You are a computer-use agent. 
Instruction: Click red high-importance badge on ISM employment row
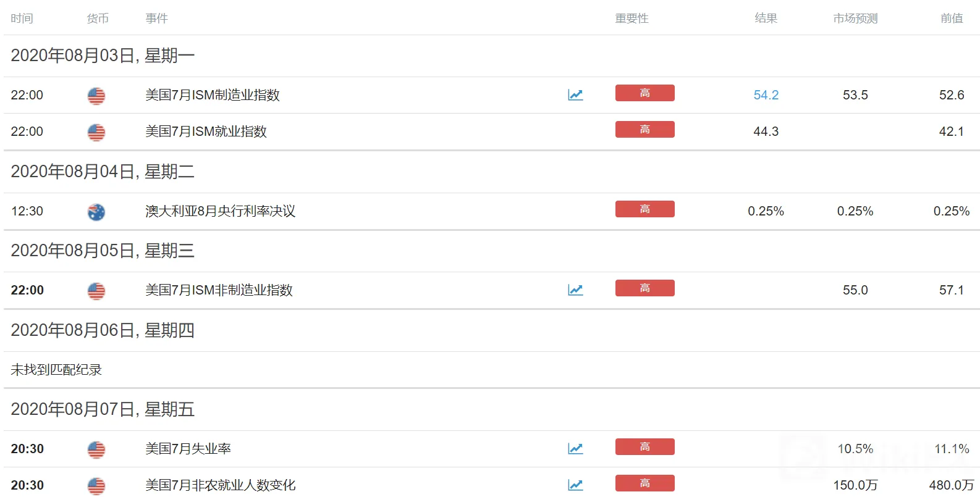(x=644, y=130)
